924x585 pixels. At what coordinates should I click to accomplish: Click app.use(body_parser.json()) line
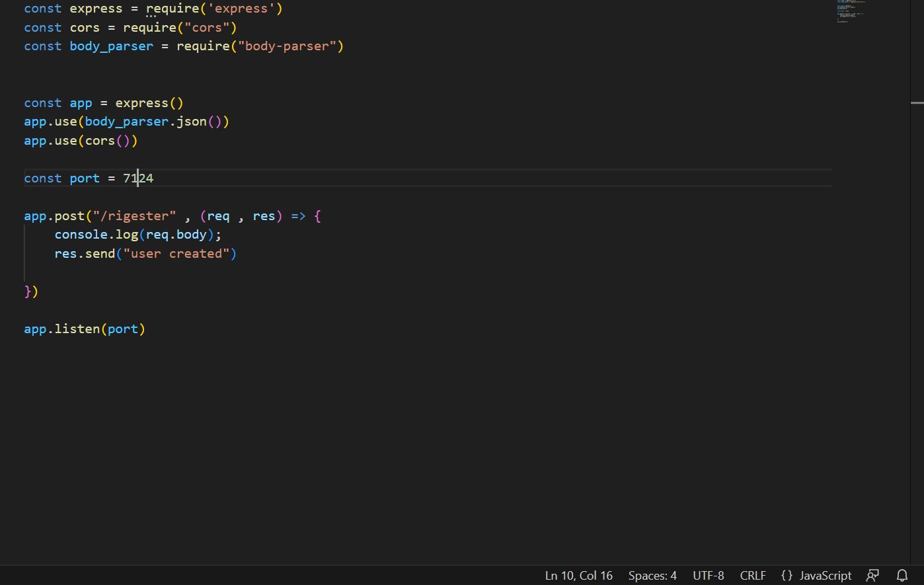click(127, 122)
